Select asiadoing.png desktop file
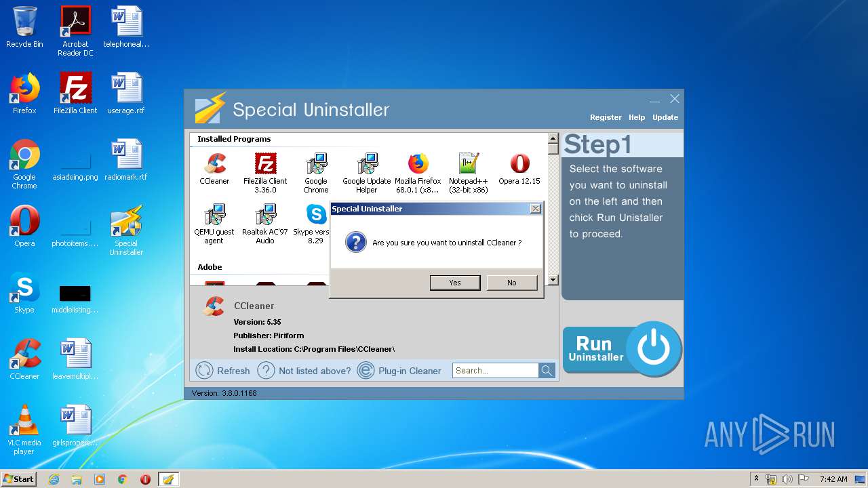 pyautogui.click(x=75, y=164)
